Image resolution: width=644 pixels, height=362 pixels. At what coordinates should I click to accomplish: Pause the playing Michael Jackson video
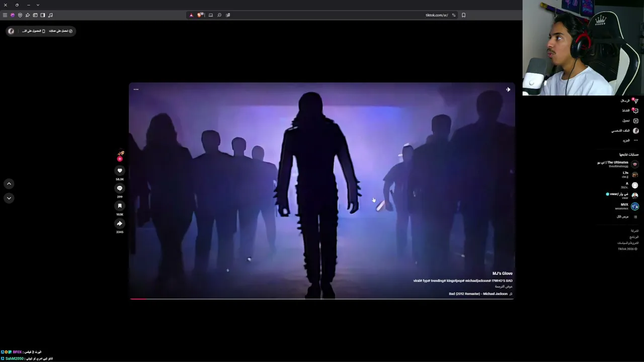pyautogui.click(x=321, y=191)
